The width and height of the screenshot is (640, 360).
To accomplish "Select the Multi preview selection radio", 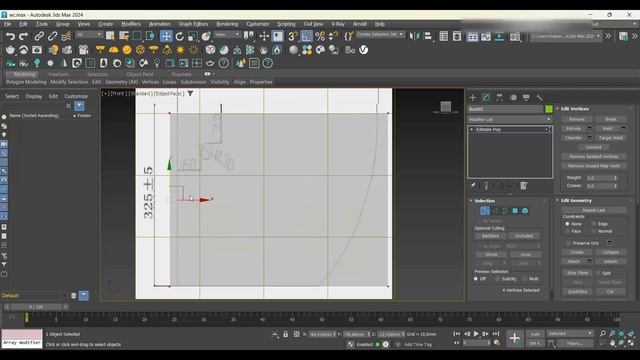I will pos(525,279).
